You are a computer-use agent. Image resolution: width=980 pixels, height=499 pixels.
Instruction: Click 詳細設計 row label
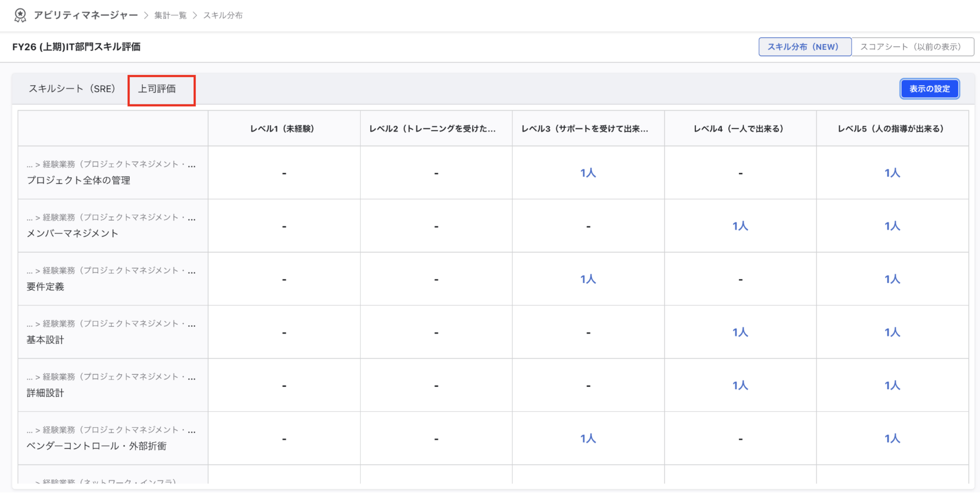pyautogui.click(x=45, y=393)
